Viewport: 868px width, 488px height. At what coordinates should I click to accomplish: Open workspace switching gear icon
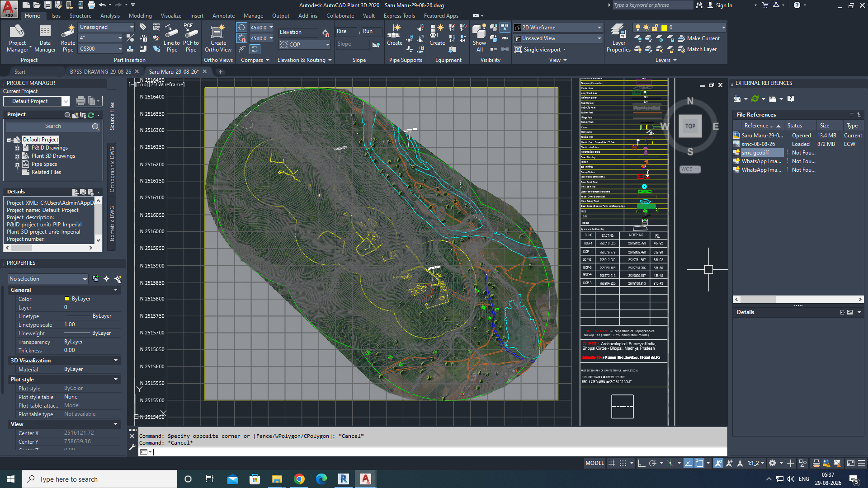[x=773, y=463]
